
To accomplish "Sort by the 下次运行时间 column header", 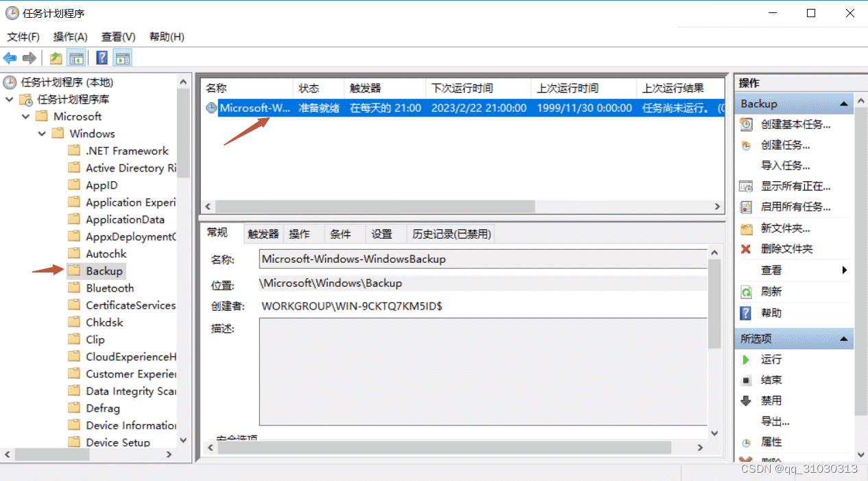I will 478,89.
